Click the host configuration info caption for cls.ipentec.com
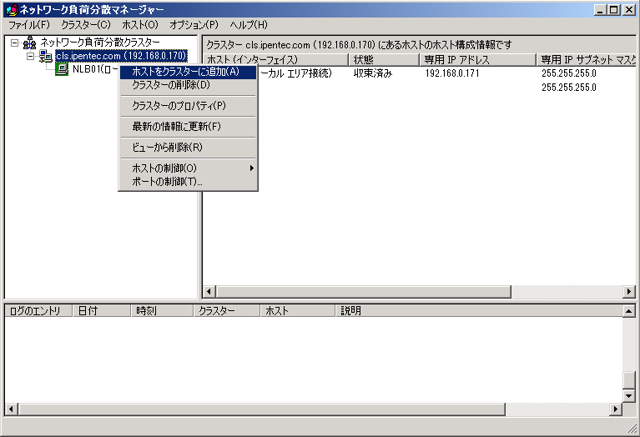 pos(358,44)
